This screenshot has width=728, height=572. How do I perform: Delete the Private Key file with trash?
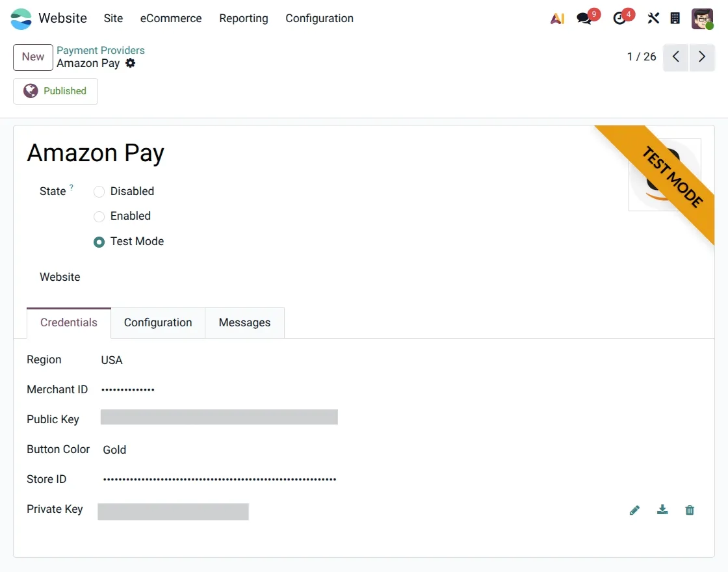point(690,510)
